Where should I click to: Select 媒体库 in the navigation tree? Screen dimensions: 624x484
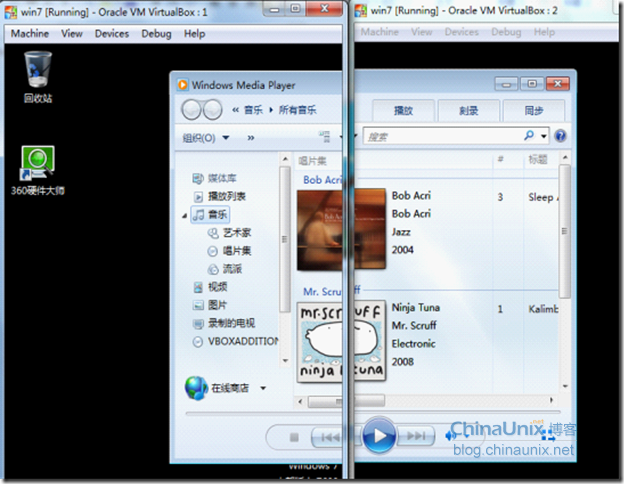pos(214,178)
